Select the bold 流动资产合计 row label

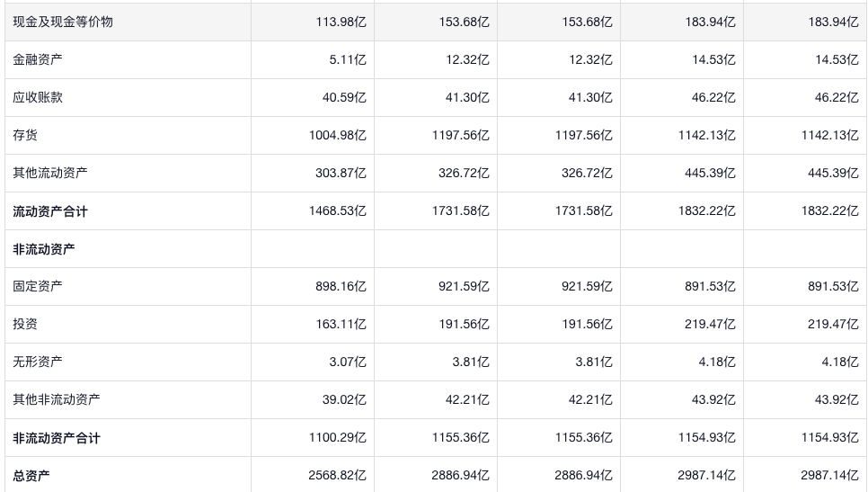pos(50,211)
